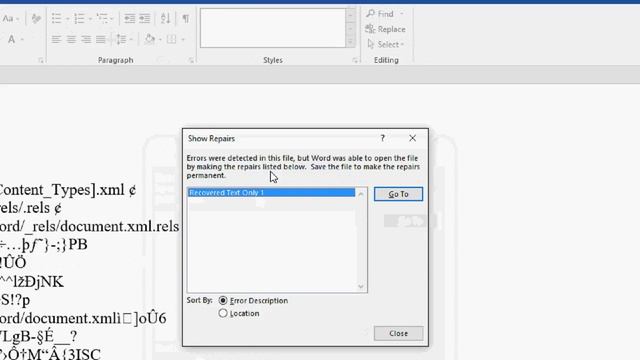640x360 pixels.
Task: Move the Styles gallery down one row
Action: tap(351, 29)
